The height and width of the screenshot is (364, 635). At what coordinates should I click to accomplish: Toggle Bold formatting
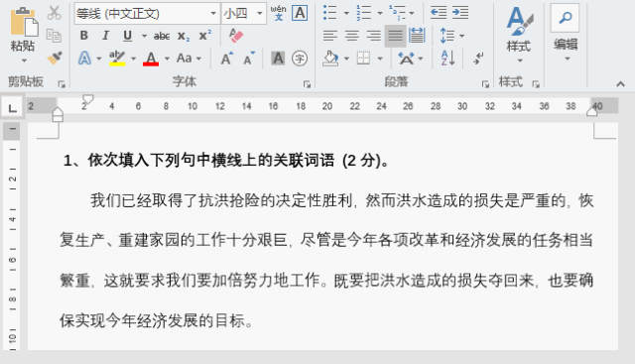coord(83,36)
